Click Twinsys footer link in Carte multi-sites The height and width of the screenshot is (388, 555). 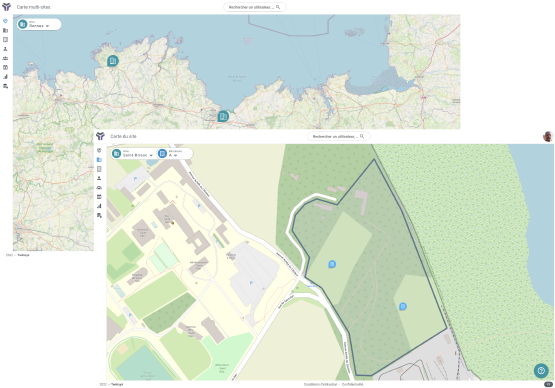click(x=23, y=255)
